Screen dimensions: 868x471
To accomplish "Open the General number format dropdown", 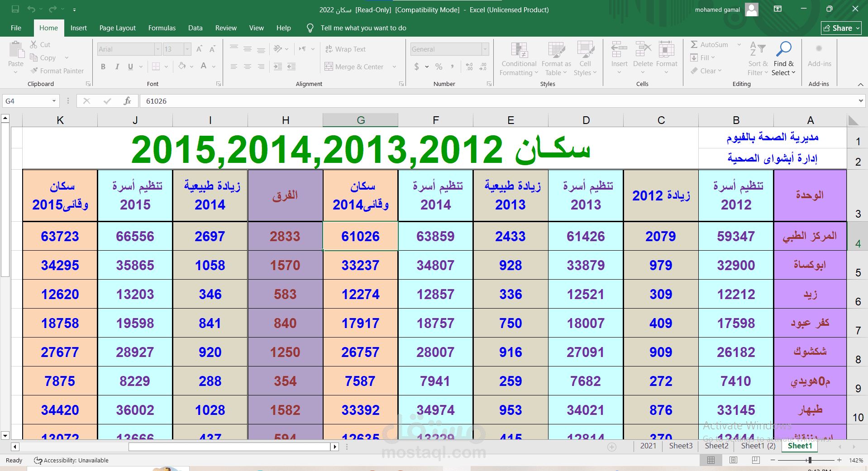I will click(485, 49).
